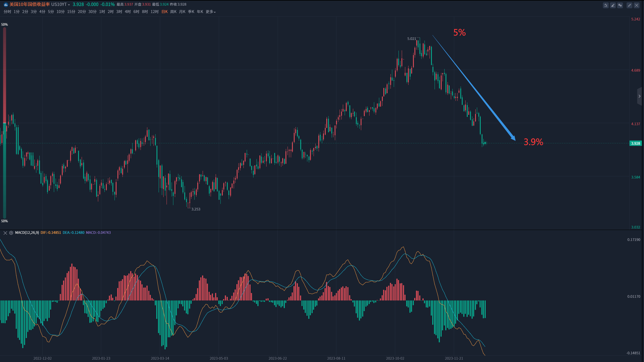Click the 3.928 current price label
This screenshot has width=644, height=362.
635,144
